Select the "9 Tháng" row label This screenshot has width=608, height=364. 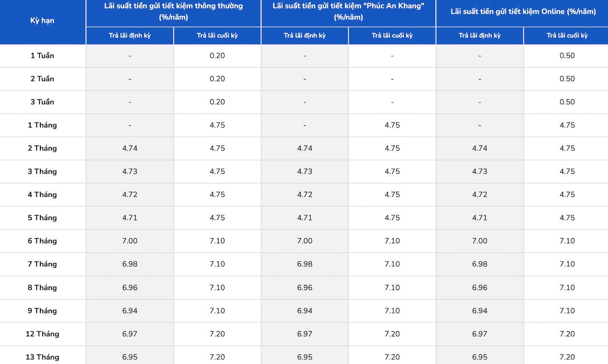coord(43,310)
